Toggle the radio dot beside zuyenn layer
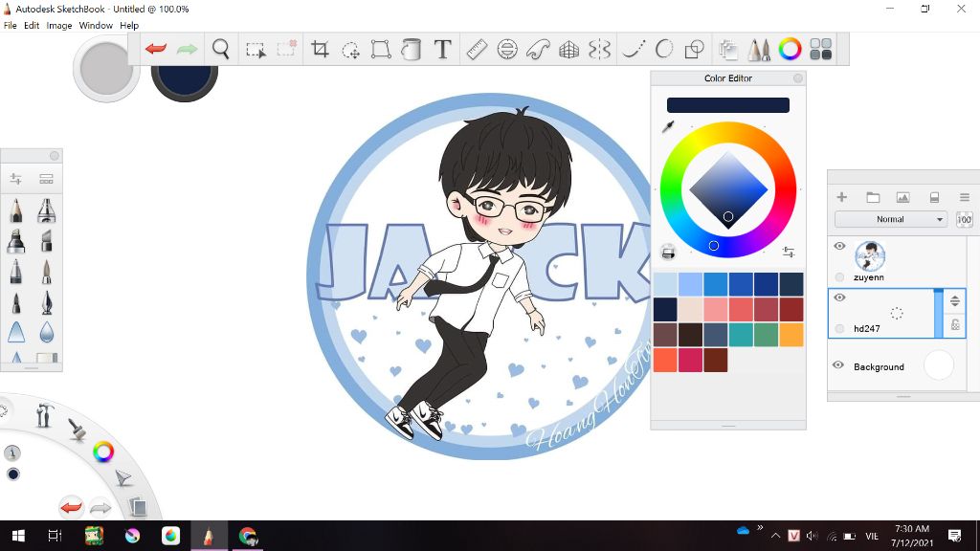Viewport: 980px width, 551px height. (839, 276)
